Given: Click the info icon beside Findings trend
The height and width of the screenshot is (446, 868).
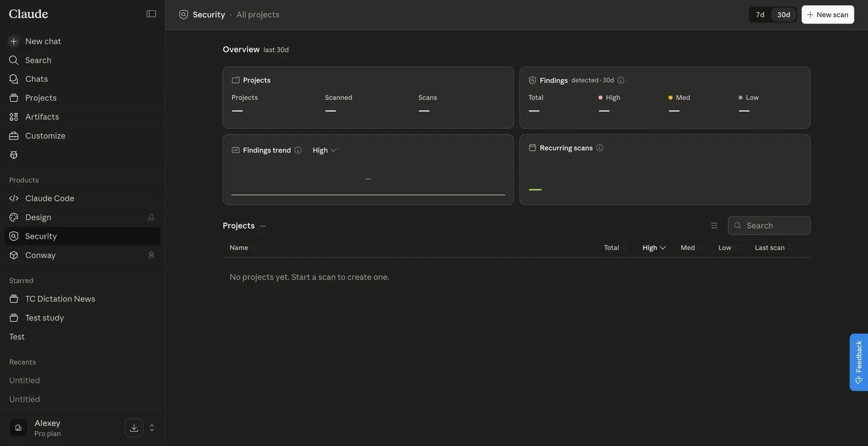Looking at the screenshot, I should click(298, 150).
